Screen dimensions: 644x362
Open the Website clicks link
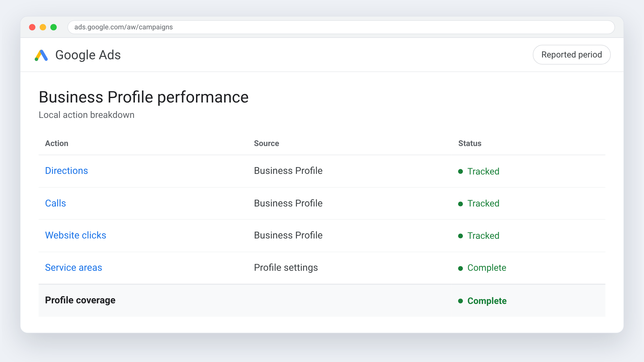tap(76, 235)
